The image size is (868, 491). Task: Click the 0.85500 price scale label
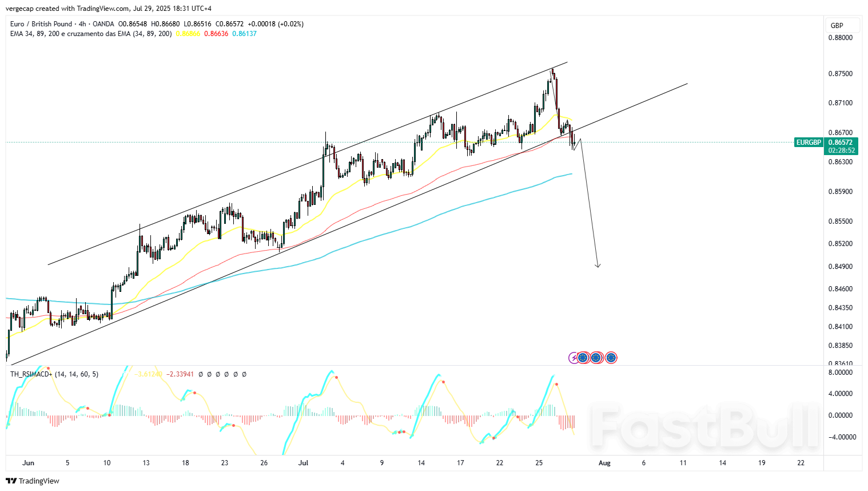point(840,221)
